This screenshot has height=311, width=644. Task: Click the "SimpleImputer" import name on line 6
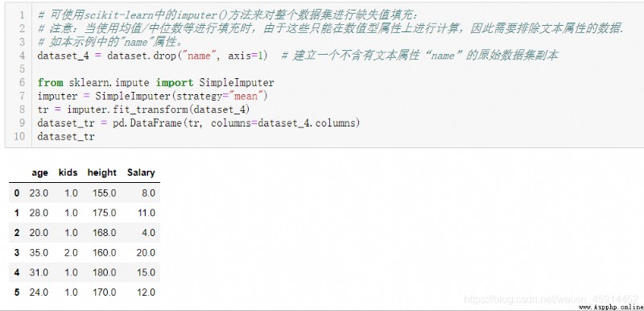pyautogui.click(x=237, y=82)
